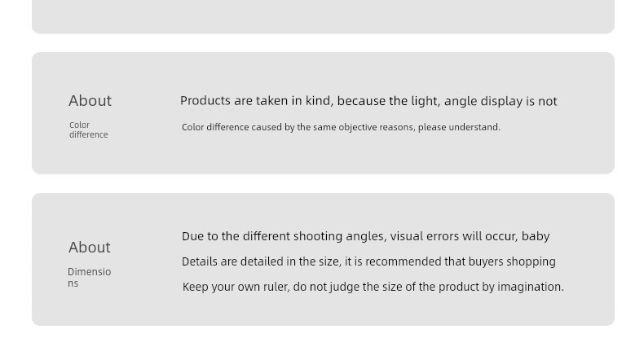Click the word 'imagination' in the last line
The image size is (644, 360).
pyautogui.click(x=530, y=287)
